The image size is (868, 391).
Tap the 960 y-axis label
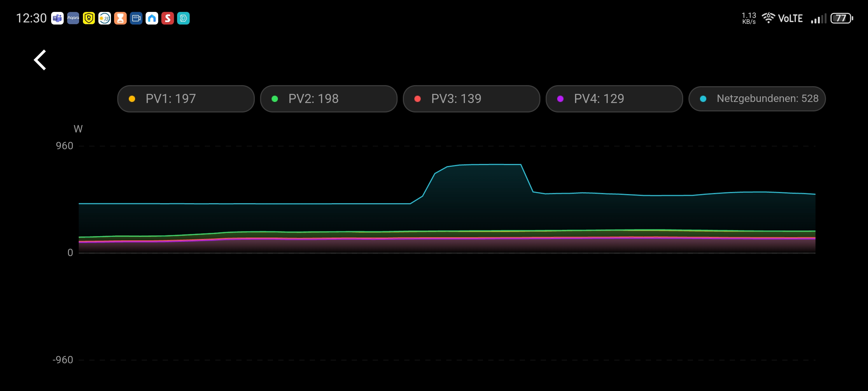[65, 146]
